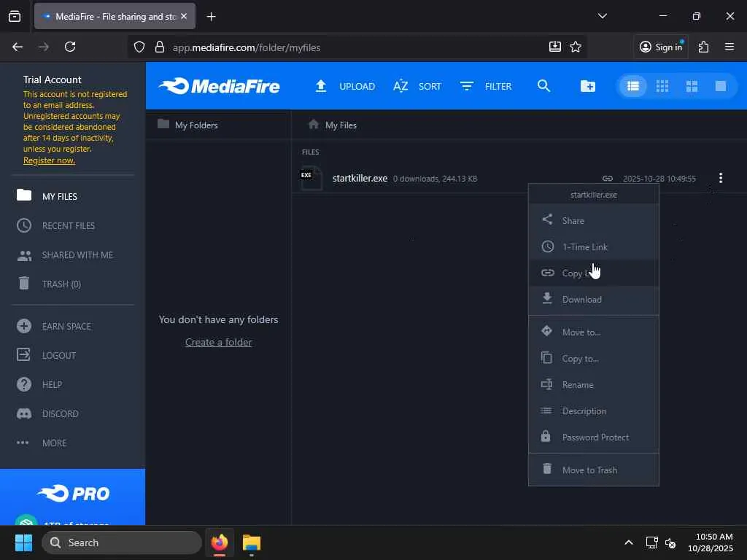Click the tracking protection shield icon

pos(139,47)
